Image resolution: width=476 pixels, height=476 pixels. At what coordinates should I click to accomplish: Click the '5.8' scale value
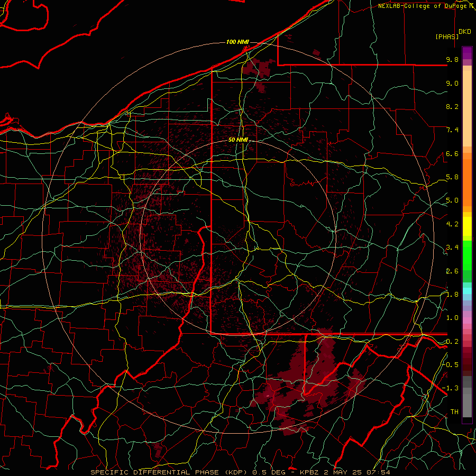click(452, 177)
